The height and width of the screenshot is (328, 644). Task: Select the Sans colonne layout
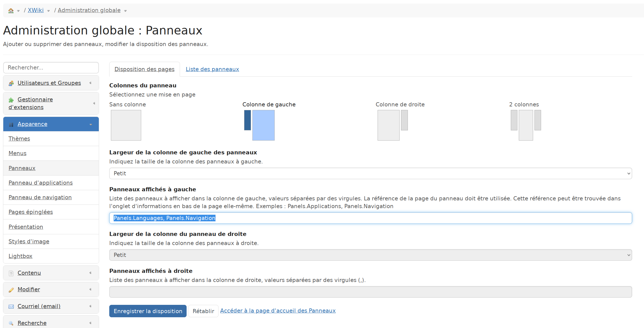click(126, 125)
